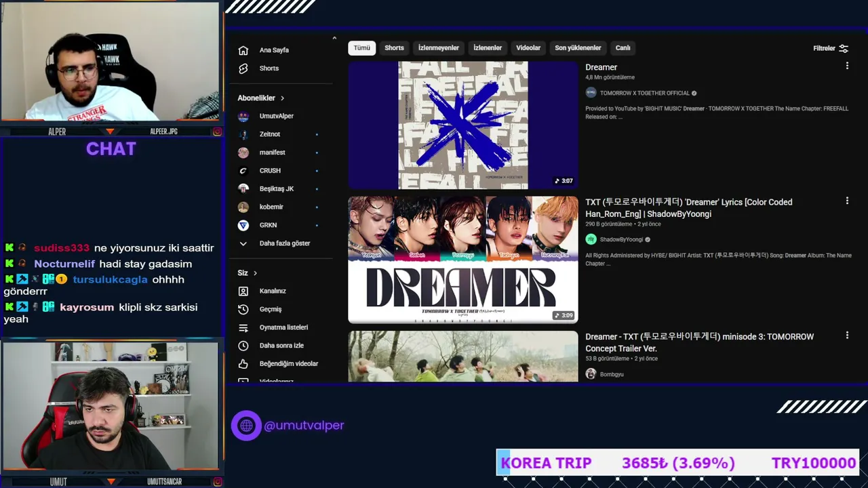Select the Son yüklenenler filter chip
The image size is (868, 488).
click(578, 48)
